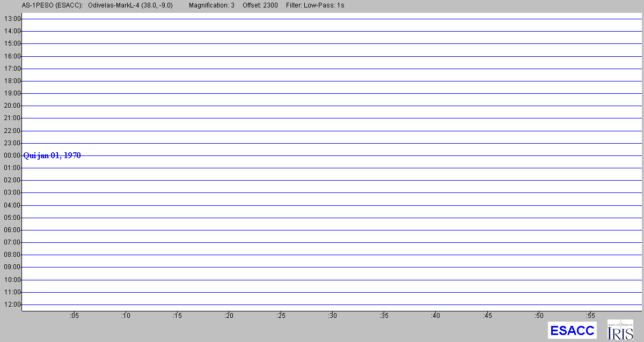Pick the :30 minute axis marker
This screenshot has width=644, height=342.
[x=332, y=316]
